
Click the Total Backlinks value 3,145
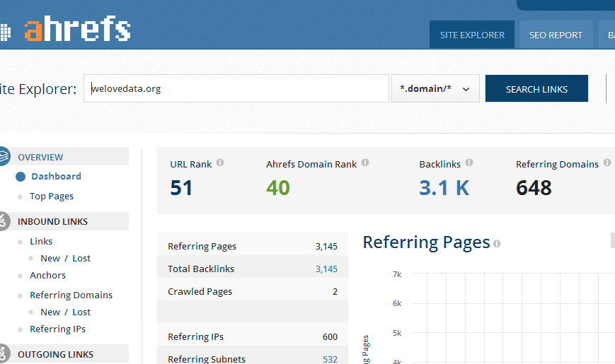click(326, 269)
